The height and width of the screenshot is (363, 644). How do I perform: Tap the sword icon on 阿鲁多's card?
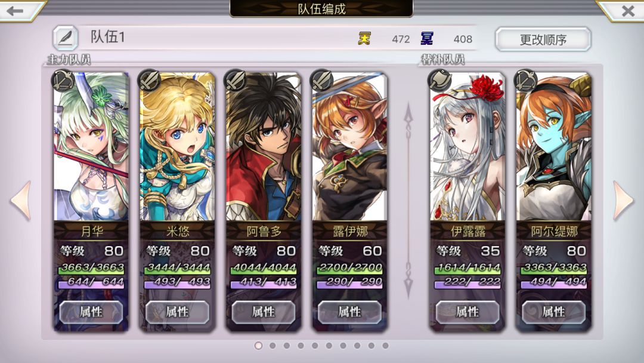235,80
